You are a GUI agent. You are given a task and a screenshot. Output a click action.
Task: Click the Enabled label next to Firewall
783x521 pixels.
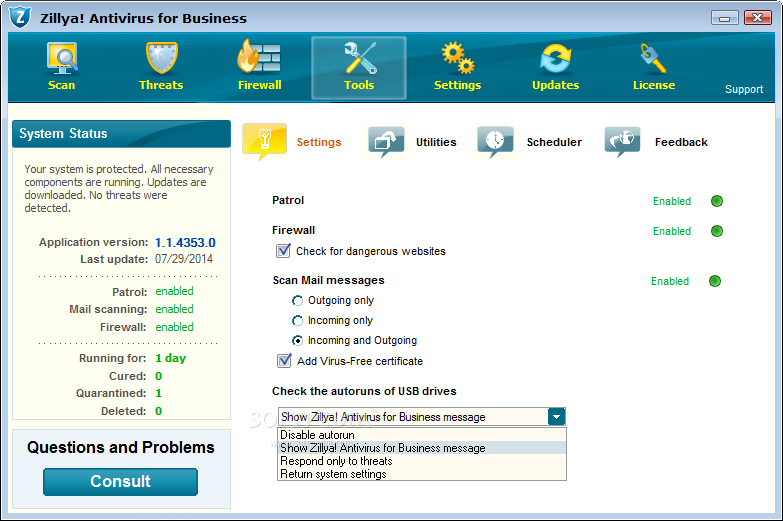tap(672, 231)
